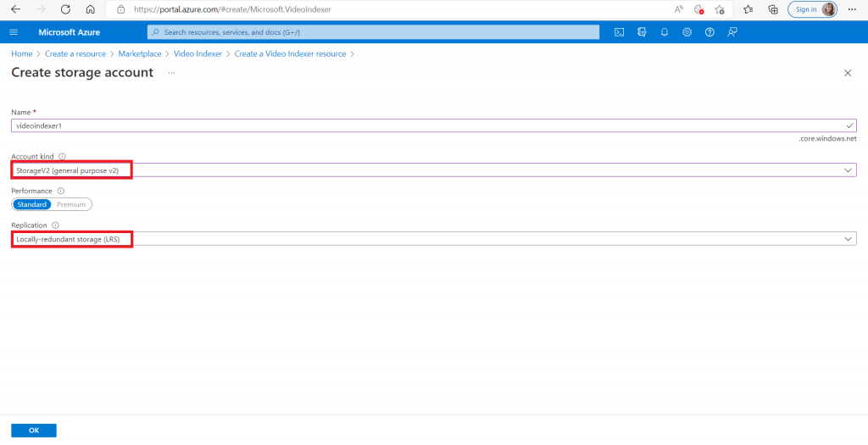The height and width of the screenshot is (445, 868).
Task: Click the Feedback icon in header
Action: coord(732,32)
